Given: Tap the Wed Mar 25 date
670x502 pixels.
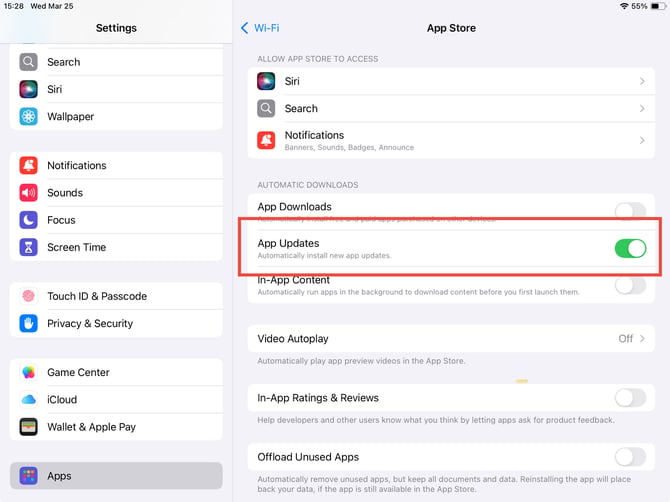Looking at the screenshot, I should pos(52,6).
